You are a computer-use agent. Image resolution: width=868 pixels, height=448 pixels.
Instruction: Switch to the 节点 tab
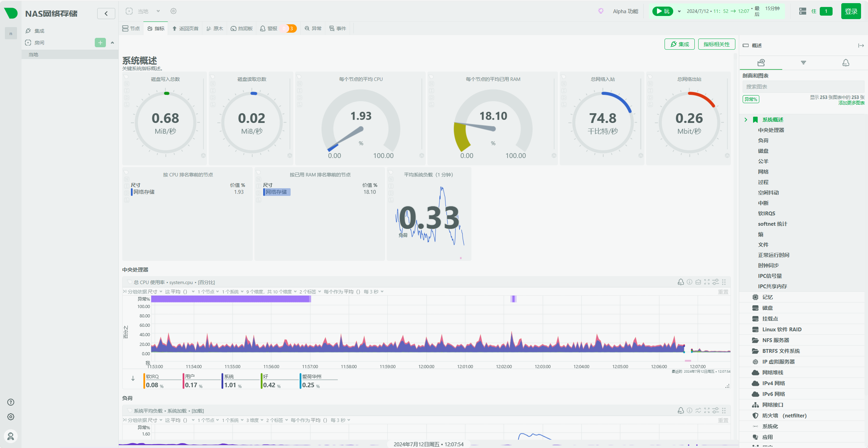tap(131, 28)
